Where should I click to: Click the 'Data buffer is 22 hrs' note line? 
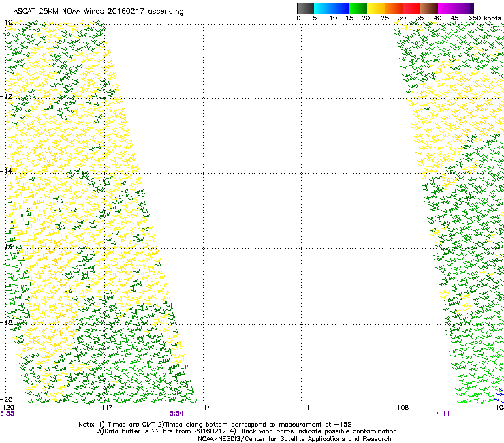(x=247, y=431)
